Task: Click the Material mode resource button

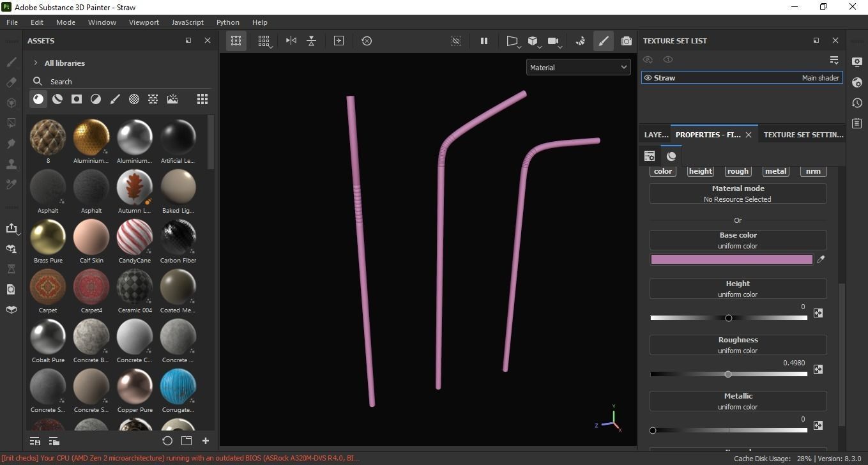Action: [x=738, y=194]
